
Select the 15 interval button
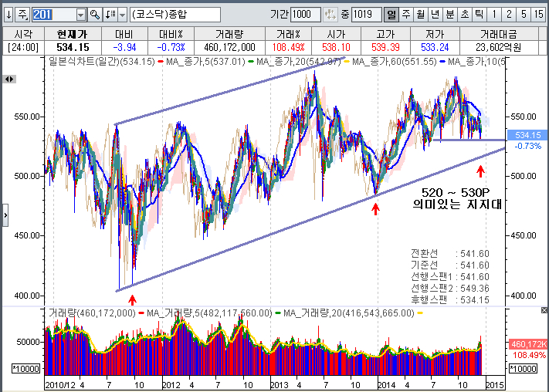click(x=538, y=15)
